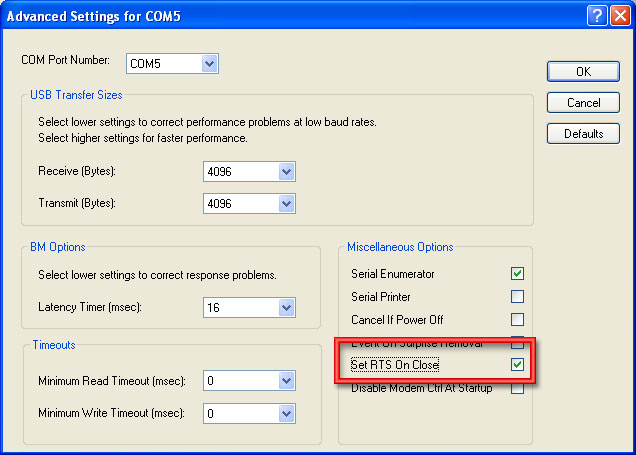Click the Set RTS On Close label
Image resolution: width=636 pixels, height=455 pixels.
coord(395,365)
